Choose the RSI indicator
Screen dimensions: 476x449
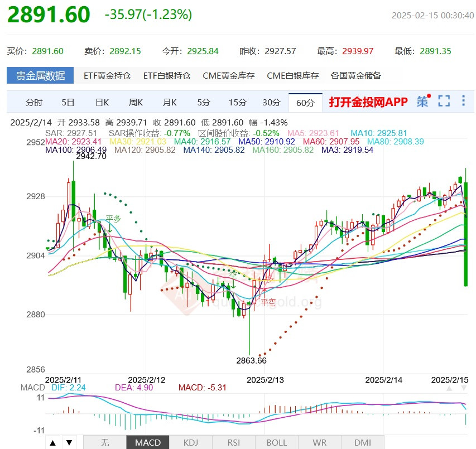coord(234,443)
